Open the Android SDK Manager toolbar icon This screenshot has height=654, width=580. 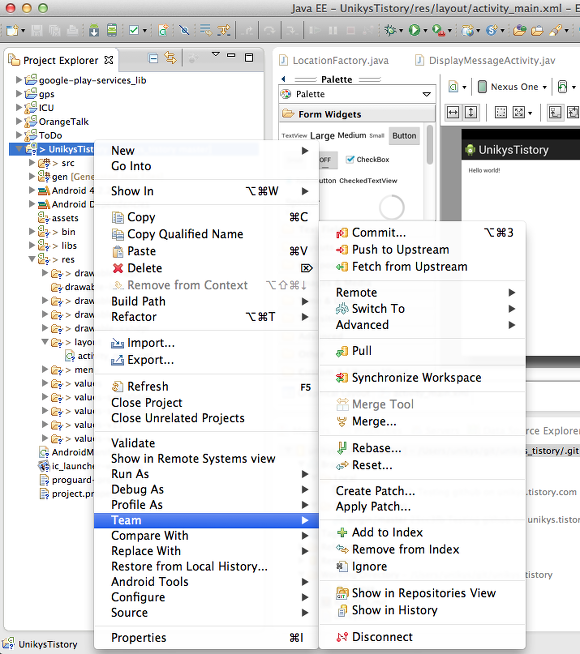(94, 30)
